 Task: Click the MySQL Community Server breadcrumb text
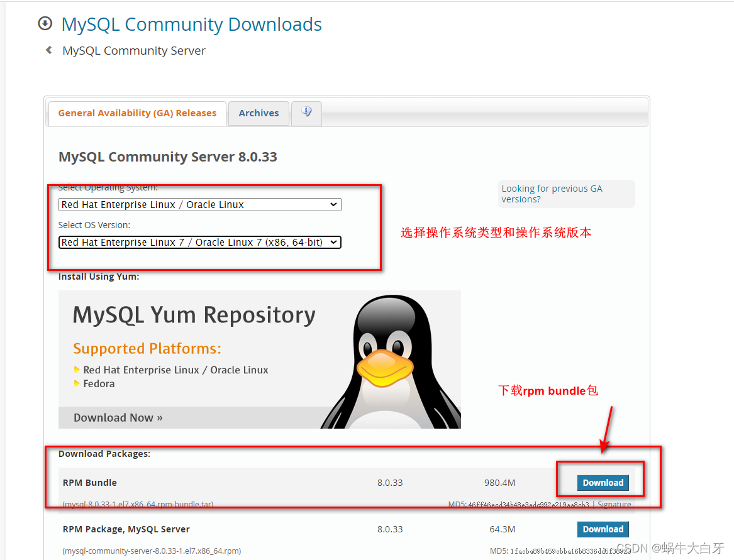133,50
